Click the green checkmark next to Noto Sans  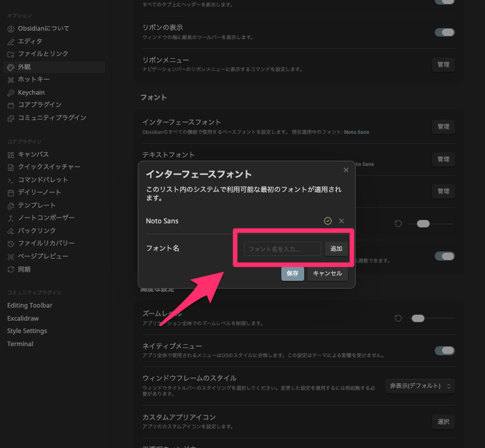point(328,221)
